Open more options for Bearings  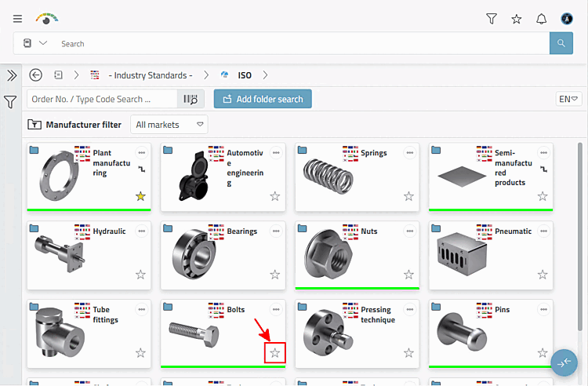(276, 231)
